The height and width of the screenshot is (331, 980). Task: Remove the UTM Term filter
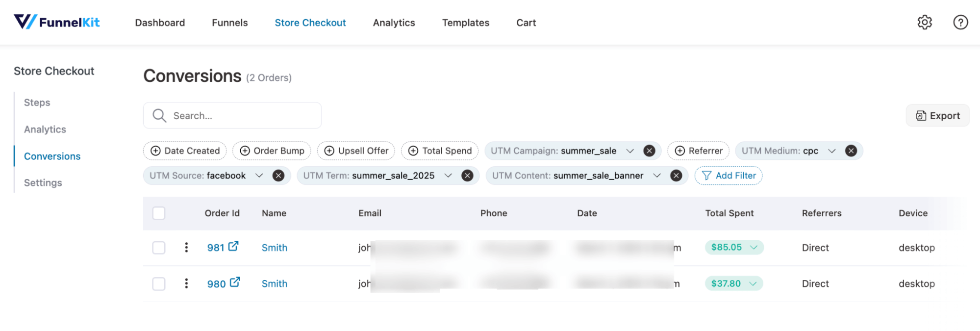click(x=467, y=176)
